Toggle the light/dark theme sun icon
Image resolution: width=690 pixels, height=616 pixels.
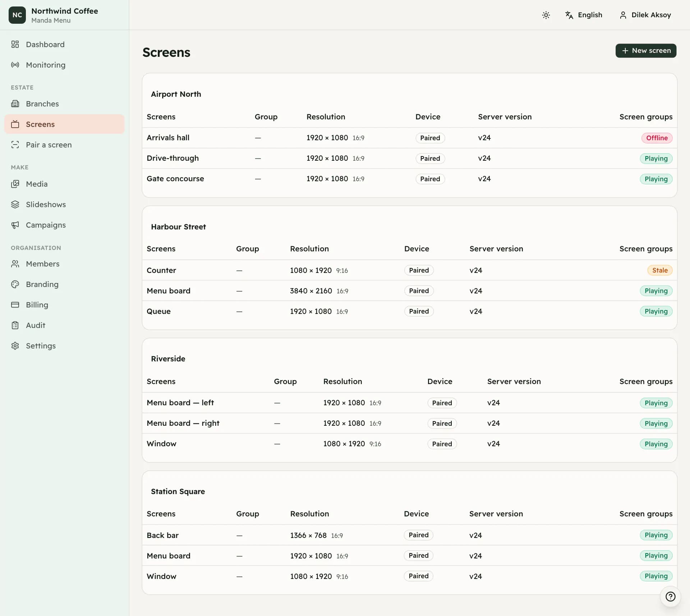546,15
